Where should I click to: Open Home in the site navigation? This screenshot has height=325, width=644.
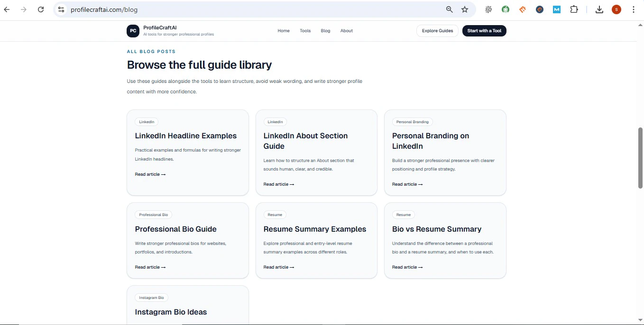pos(284,31)
